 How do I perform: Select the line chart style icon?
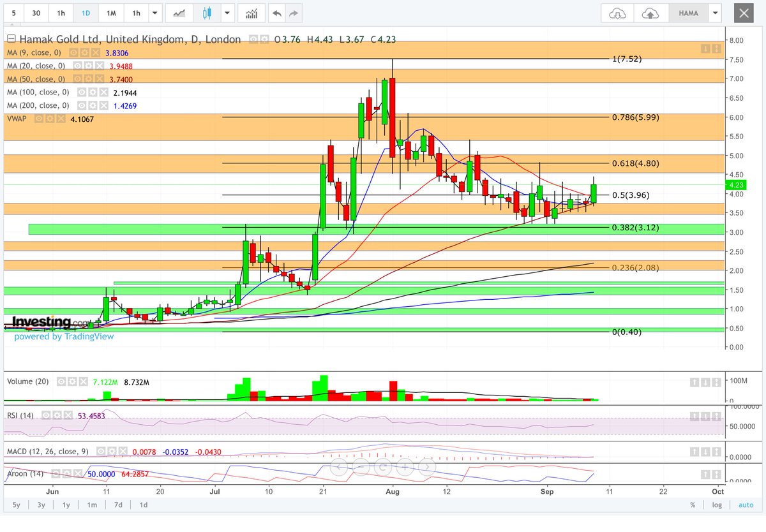click(178, 12)
